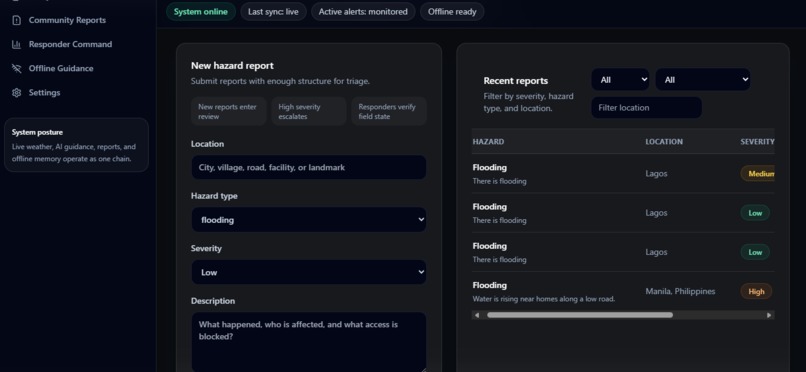The width and height of the screenshot is (806, 372).
Task: Click the Filter location input
Action: 646,108
